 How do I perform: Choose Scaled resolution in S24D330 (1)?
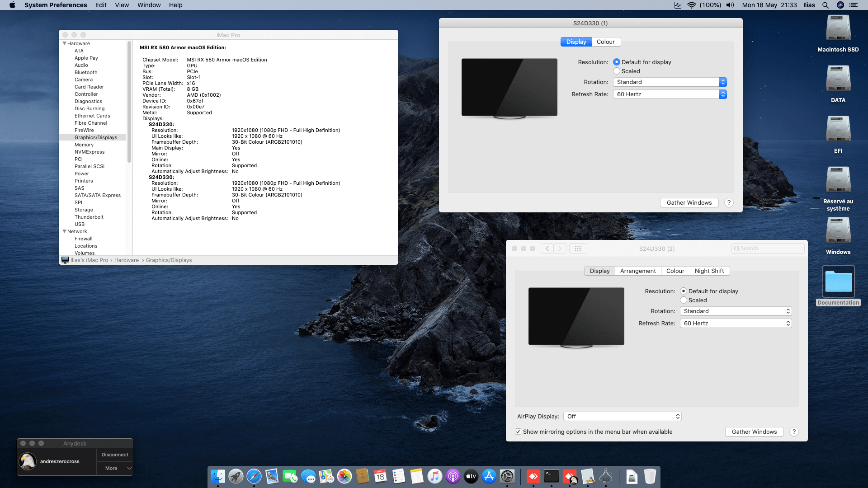coord(617,71)
